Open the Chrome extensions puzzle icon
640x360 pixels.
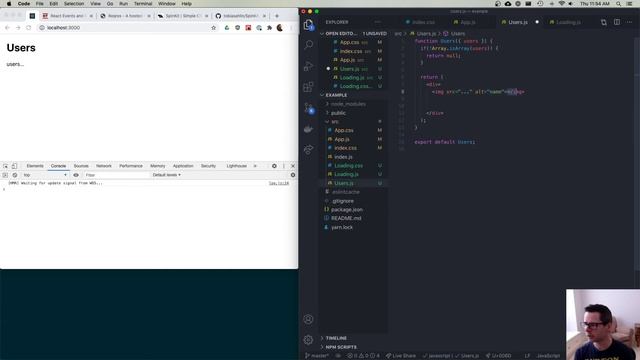pos(269,28)
